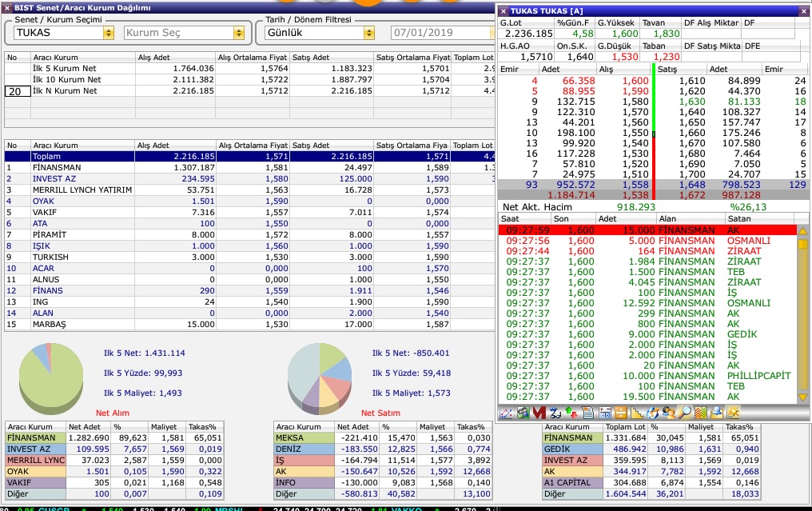Select the TURKISH broker row

tap(249, 257)
